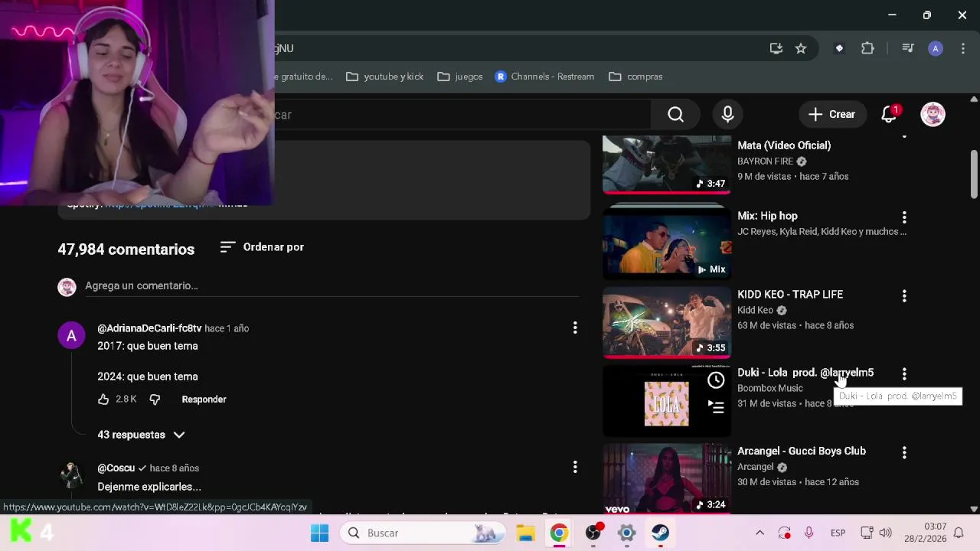Viewport: 980px width, 551px height.
Task: Open the volume control in system tray
Action: coord(886,533)
